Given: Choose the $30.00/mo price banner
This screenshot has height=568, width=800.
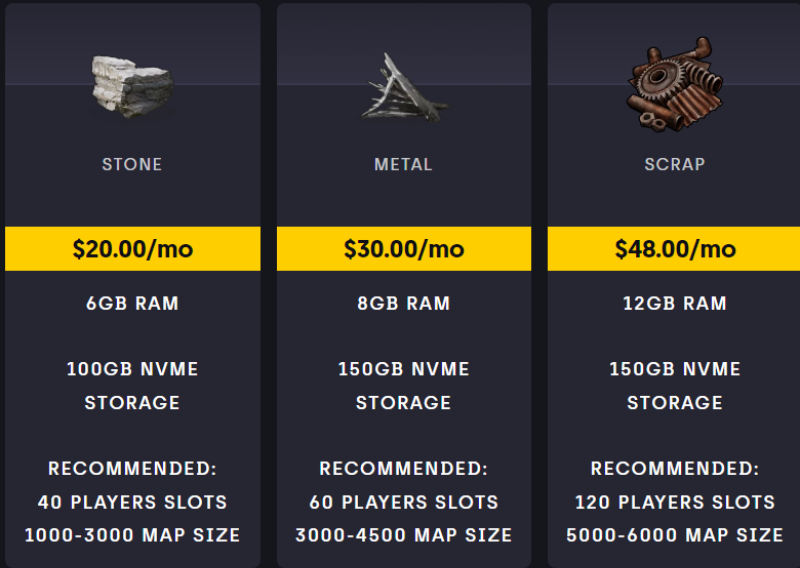Looking at the screenshot, I should click(x=404, y=249).
